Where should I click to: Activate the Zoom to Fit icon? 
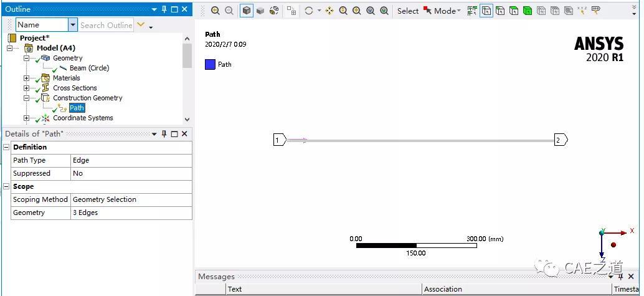(371, 11)
